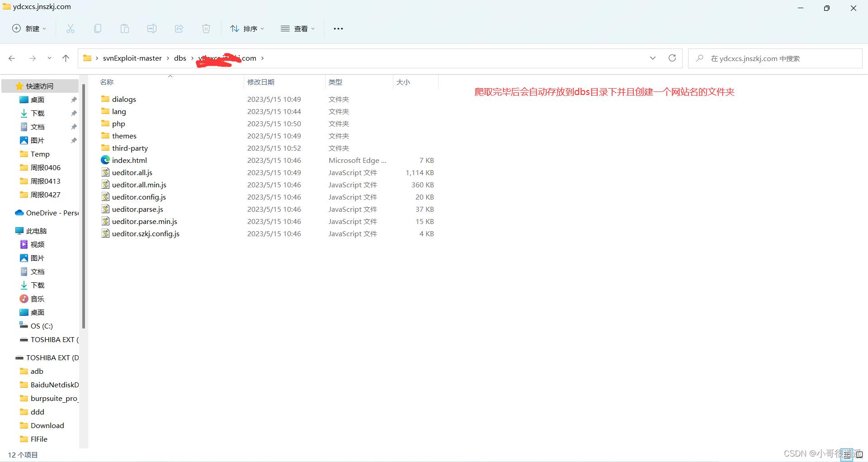This screenshot has height=462, width=868.
Task: Unpin 下载 from Quick Access
Action: coord(74,113)
